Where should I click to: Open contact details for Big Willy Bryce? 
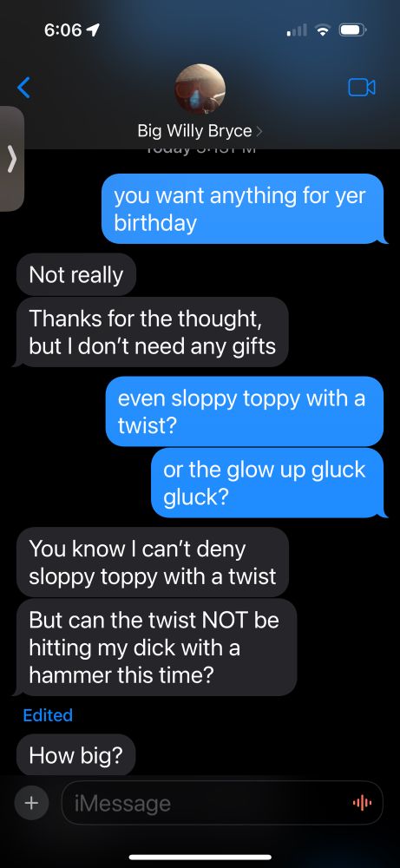point(200,131)
